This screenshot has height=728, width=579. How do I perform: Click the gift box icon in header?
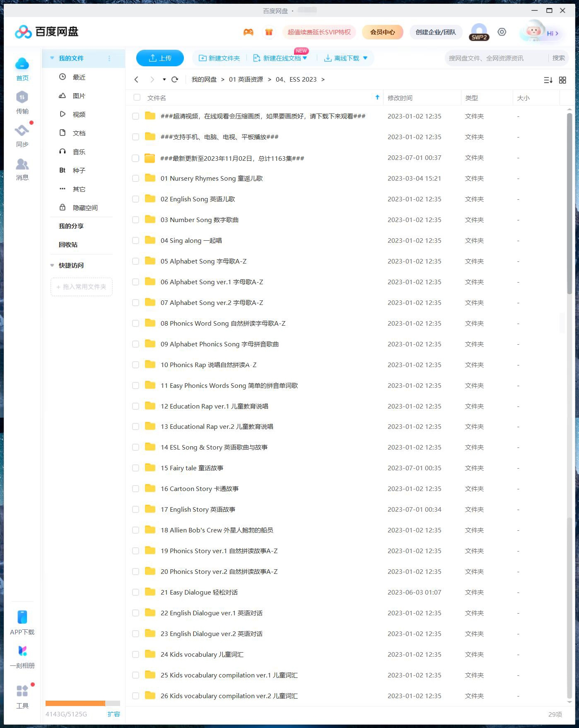coord(269,32)
